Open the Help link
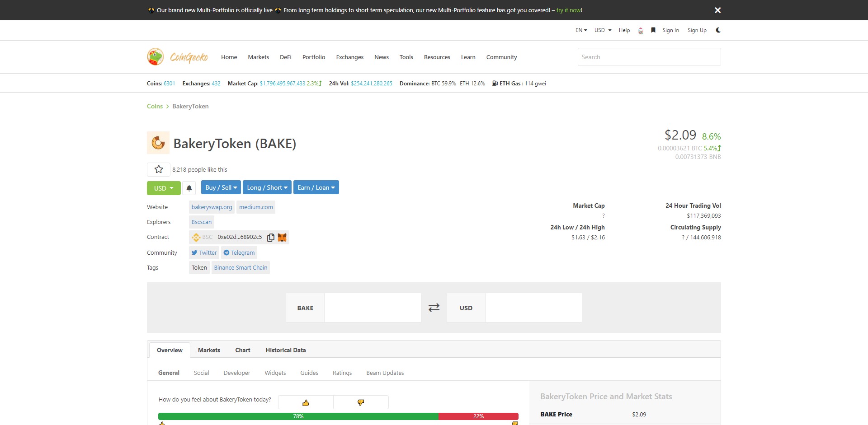The image size is (868, 425). pyautogui.click(x=624, y=30)
